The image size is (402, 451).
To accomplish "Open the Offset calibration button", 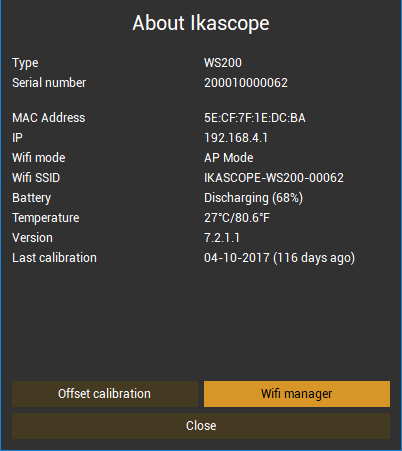I will (x=105, y=394).
